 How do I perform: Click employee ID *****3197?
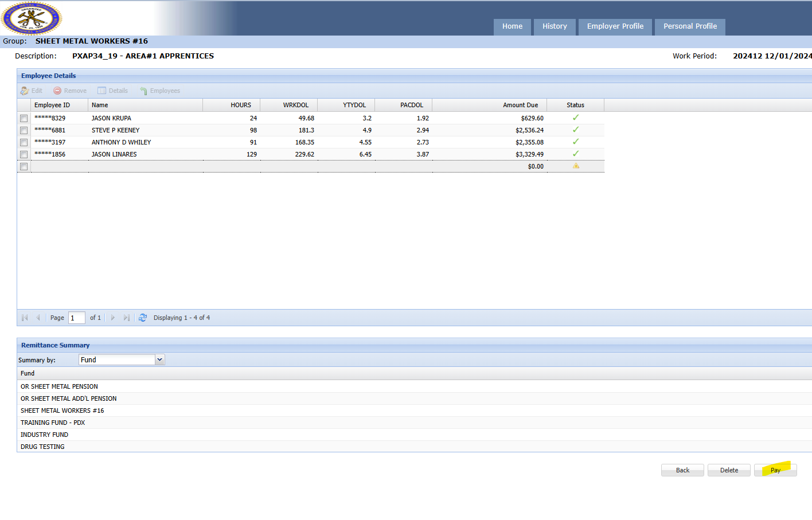click(50, 142)
